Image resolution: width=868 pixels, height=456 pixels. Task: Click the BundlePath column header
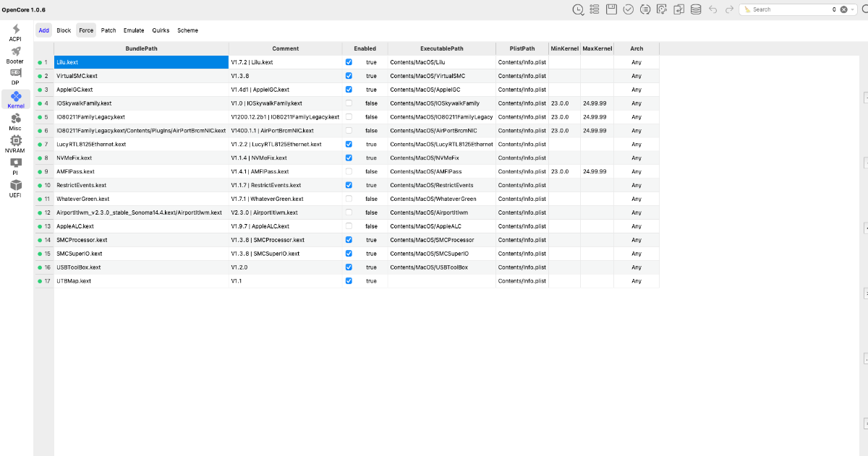[142, 48]
